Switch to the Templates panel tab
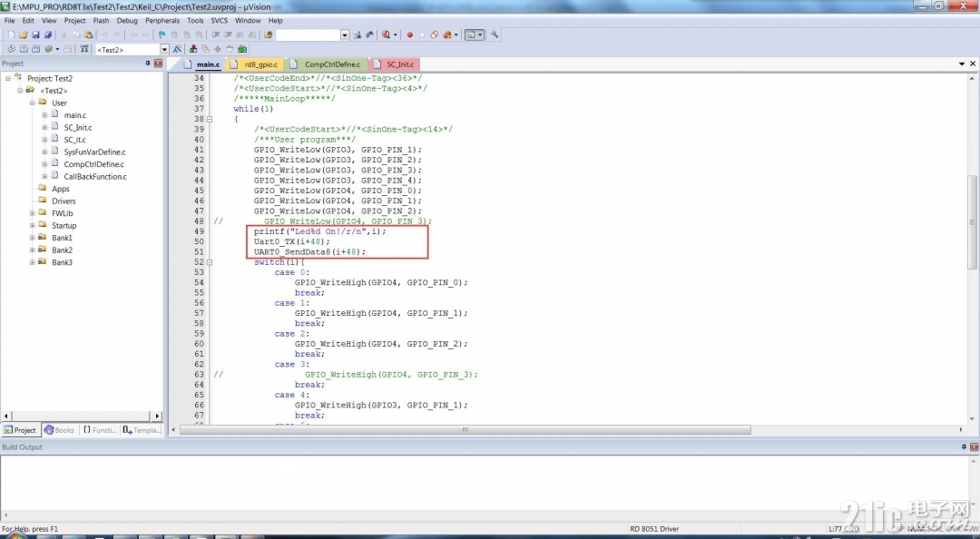The image size is (980, 539). 142,430
